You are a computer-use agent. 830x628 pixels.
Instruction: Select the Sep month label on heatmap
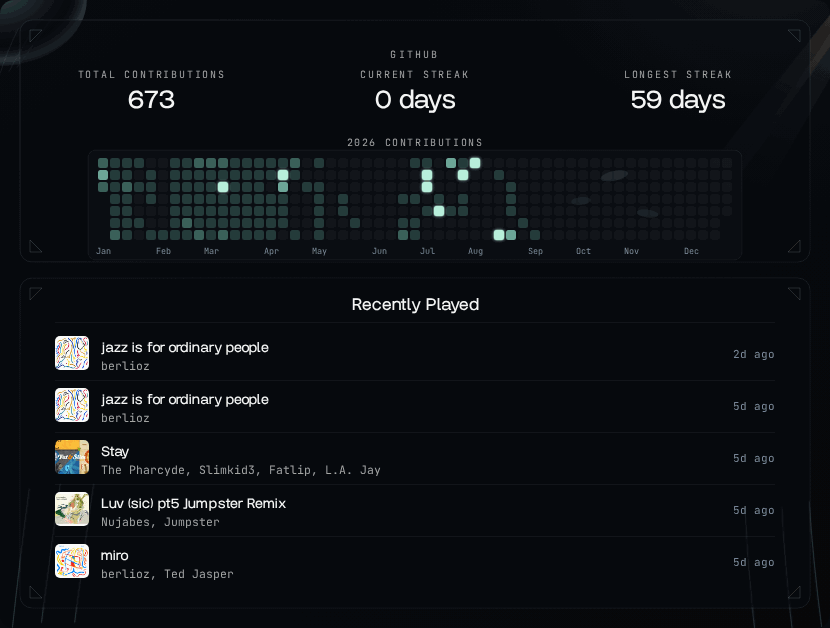point(536,252)
